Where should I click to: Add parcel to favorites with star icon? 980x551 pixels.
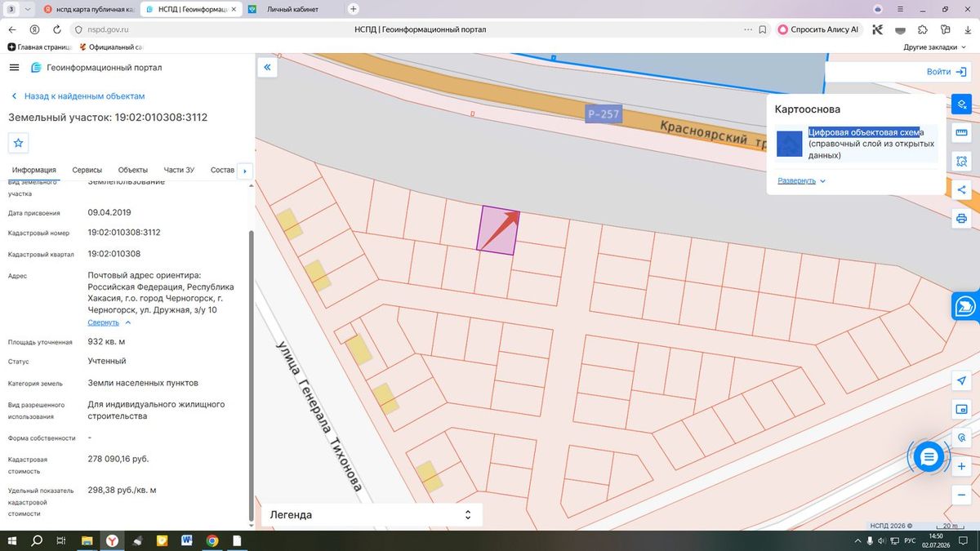coord(18,142)
